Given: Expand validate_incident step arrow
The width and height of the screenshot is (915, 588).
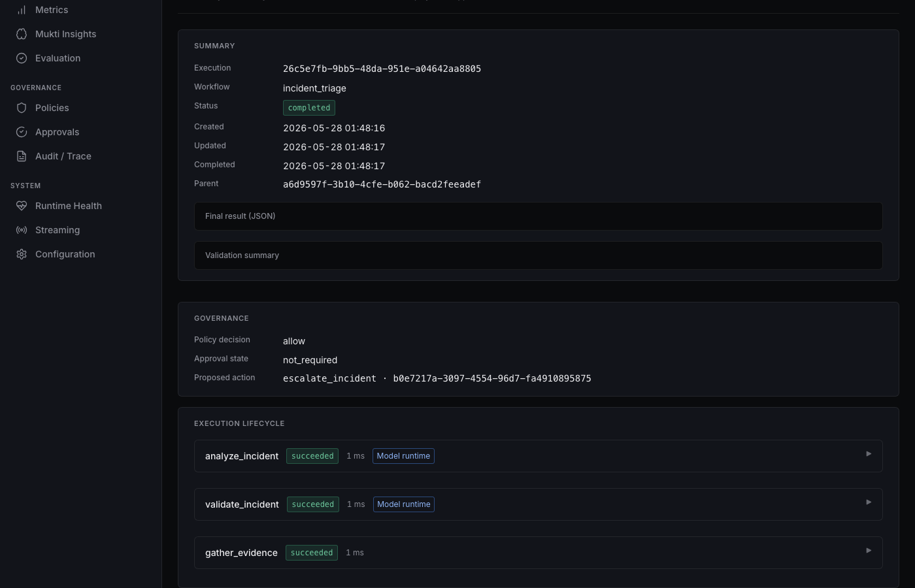Looking at the screenshot, I should click(869, 502).
